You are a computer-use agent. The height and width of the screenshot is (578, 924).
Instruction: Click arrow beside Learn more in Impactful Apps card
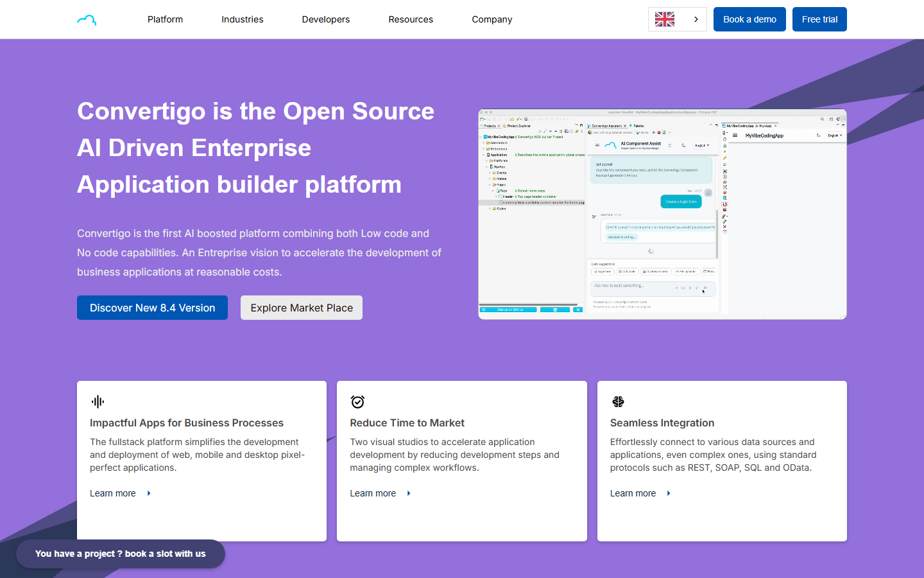(149, 493)
